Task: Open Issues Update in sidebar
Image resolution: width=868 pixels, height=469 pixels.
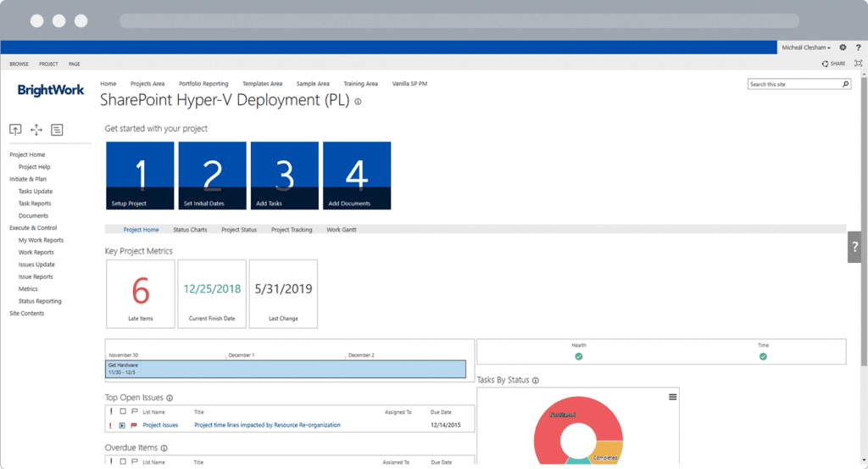Action: coord(36,264)
